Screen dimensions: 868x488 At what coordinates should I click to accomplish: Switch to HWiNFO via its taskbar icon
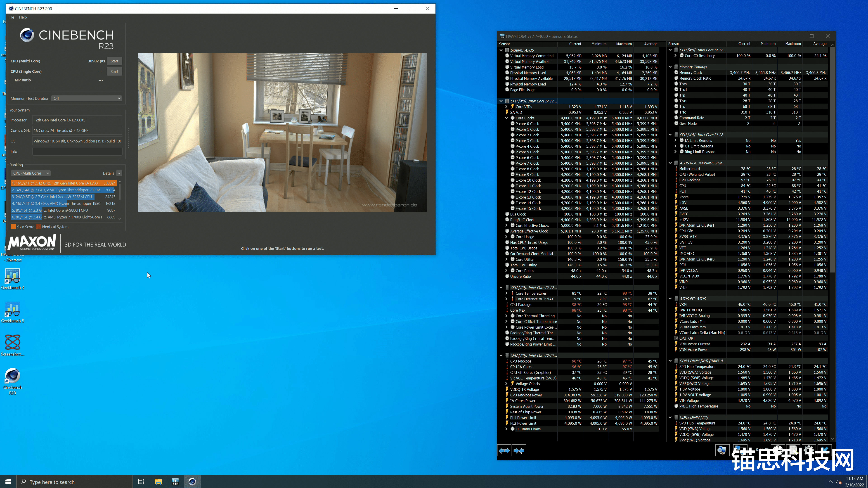[x=175, y=482]
